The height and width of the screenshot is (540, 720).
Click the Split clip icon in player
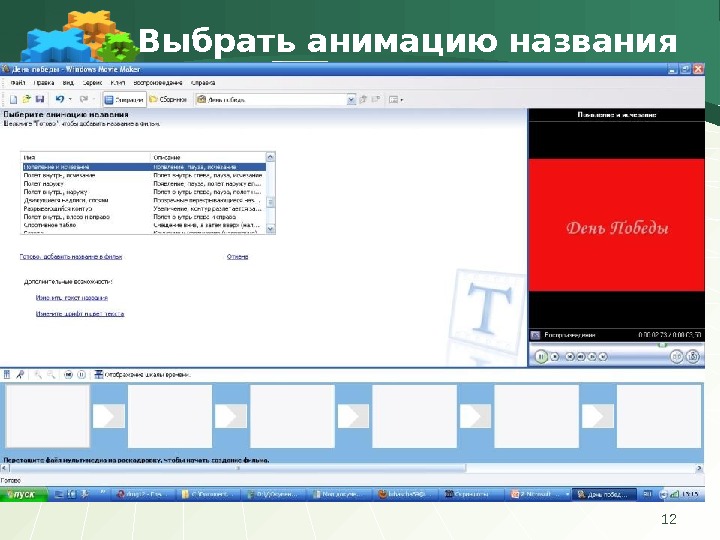[x=676, y=356]
